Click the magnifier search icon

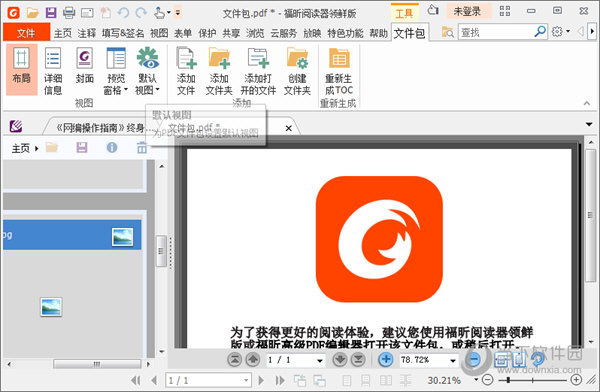540,31
